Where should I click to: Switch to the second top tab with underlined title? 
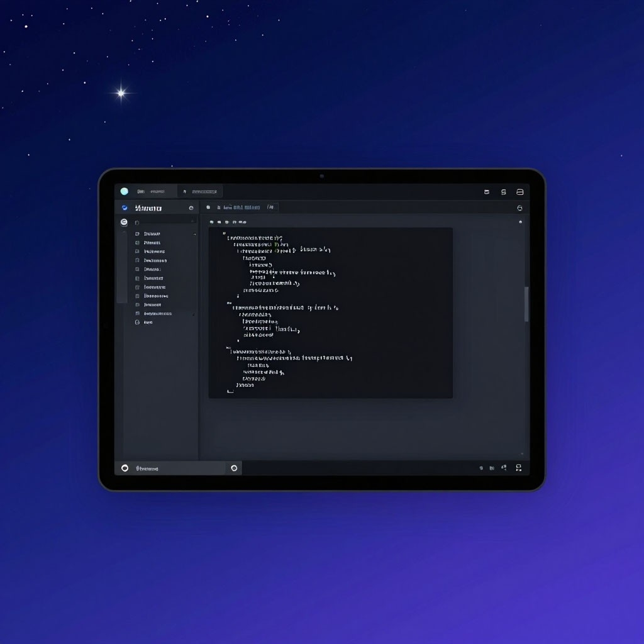(x=201, y=191)
